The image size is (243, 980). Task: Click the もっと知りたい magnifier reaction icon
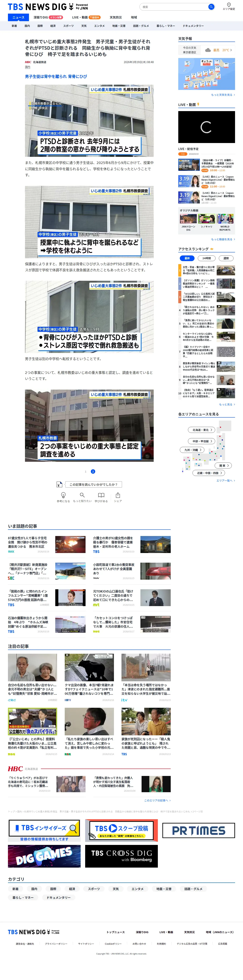pyautogui.click(x=82, y=495)
